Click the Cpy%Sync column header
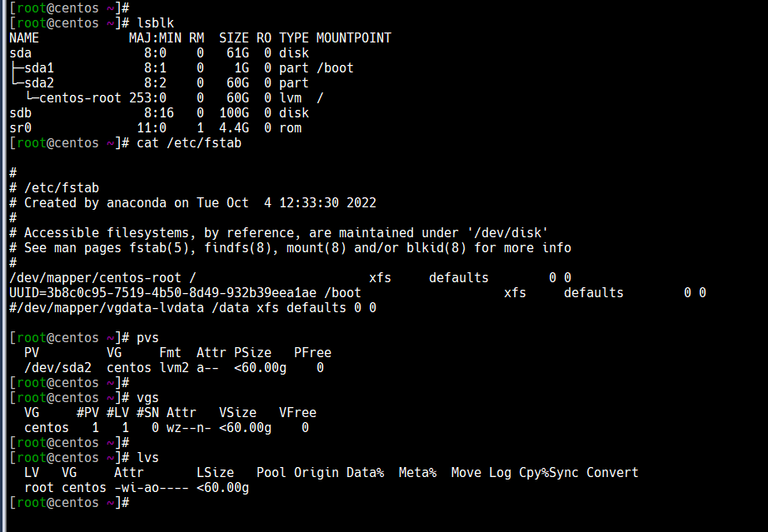The width and height of the screenshot is (768, 532). 549,473
